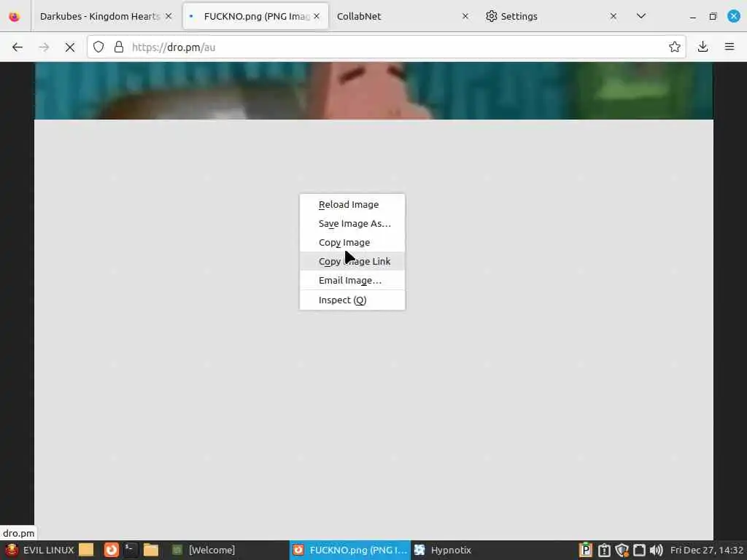747x560 pixels.
Task: Open the clock showing Fri Dec 27, 14:32
Action: [x=707, y=550]
